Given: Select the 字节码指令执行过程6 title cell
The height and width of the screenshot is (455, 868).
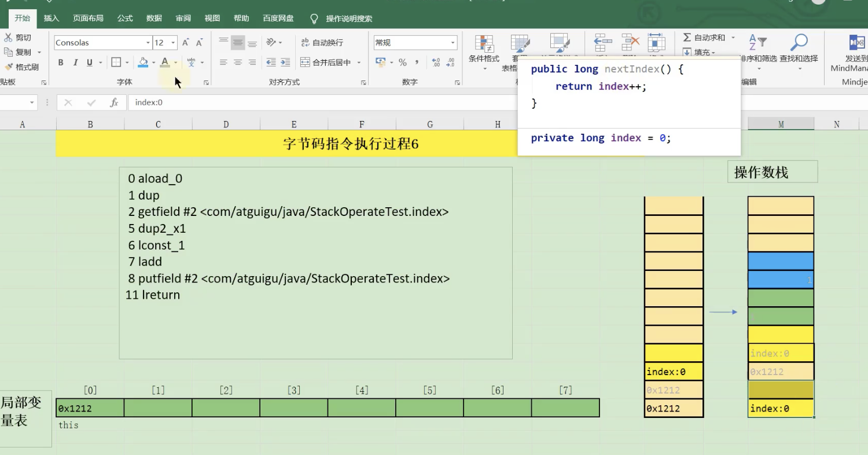Looking at the screenshot, I should [x=350, y=144].
